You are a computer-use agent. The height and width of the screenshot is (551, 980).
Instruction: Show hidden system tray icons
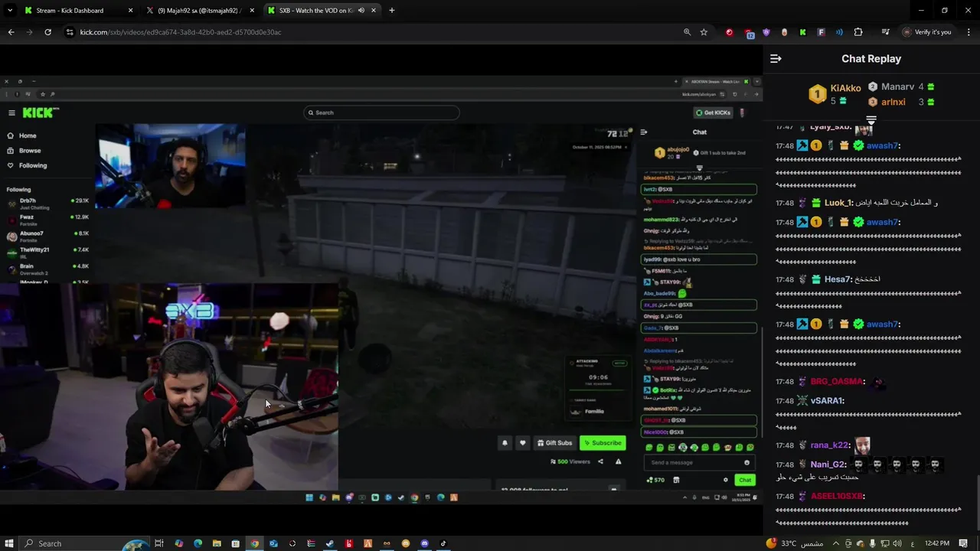pos(835,544)
